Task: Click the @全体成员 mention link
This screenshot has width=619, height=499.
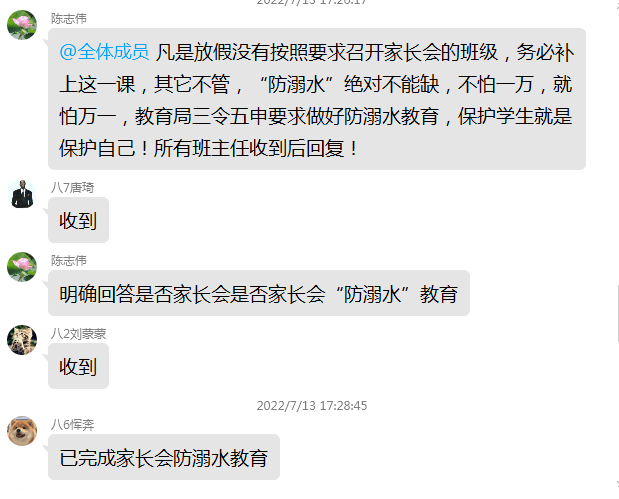Action: tap(104, 52)
